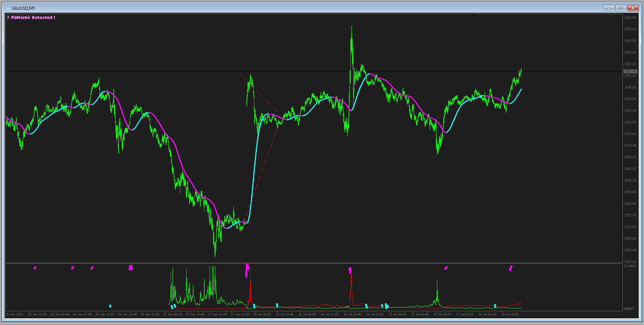The height and width of the screenshot is (325, 644).
Task: Click the '27 Jun 10:40' time label
Action: [195, 314]
